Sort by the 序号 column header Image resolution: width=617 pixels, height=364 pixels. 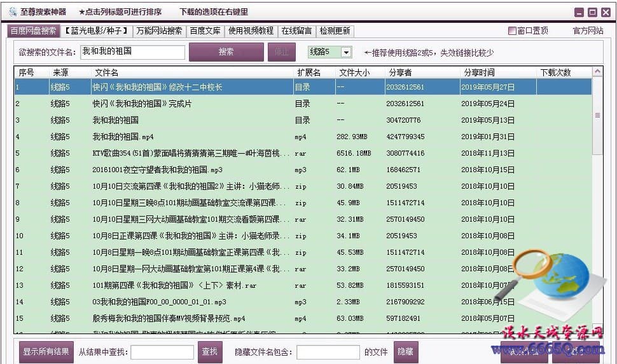(31, 72)
